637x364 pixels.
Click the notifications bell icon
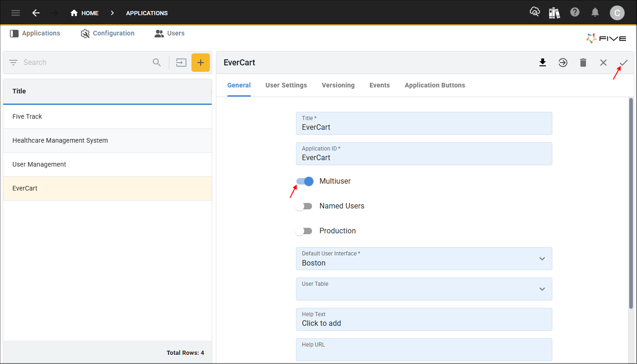[x=595, y=12]
